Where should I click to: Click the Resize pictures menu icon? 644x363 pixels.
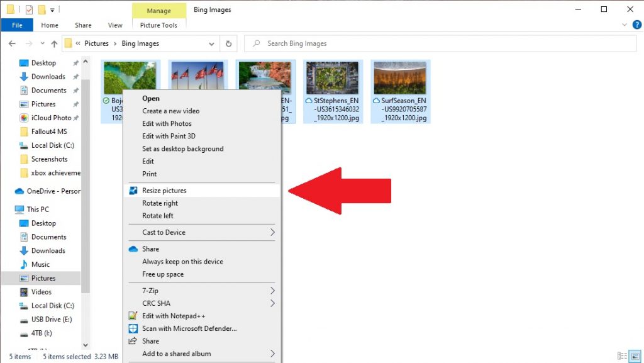pyautogui.click(x=133, y=191)
